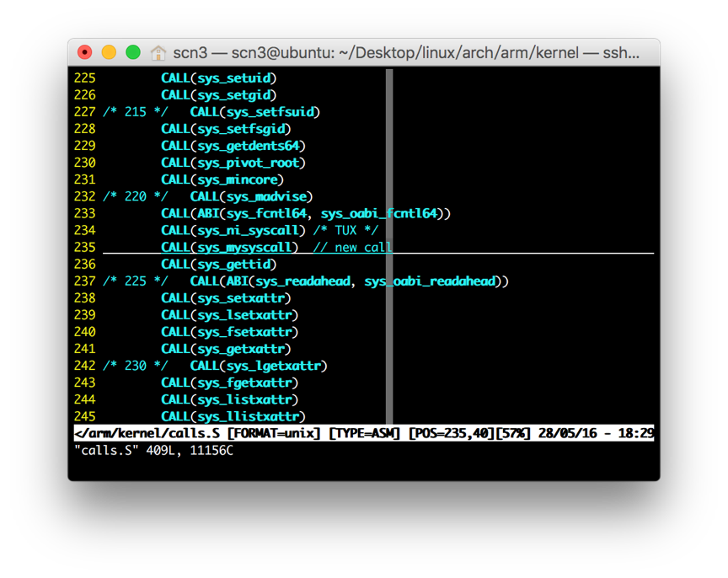Click line number 240 in the gutter
This screenshot has width=728, height=578.
[x=85, y=333]
